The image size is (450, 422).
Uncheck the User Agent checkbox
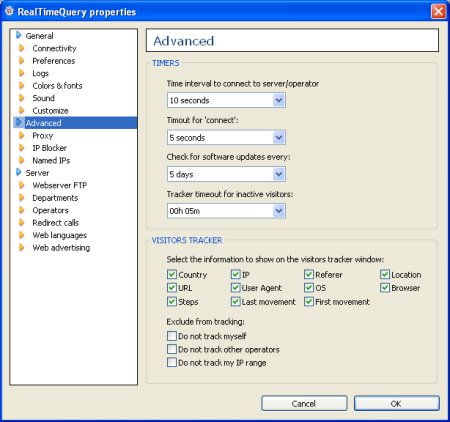pyautogui.click(x=236, y=287)
